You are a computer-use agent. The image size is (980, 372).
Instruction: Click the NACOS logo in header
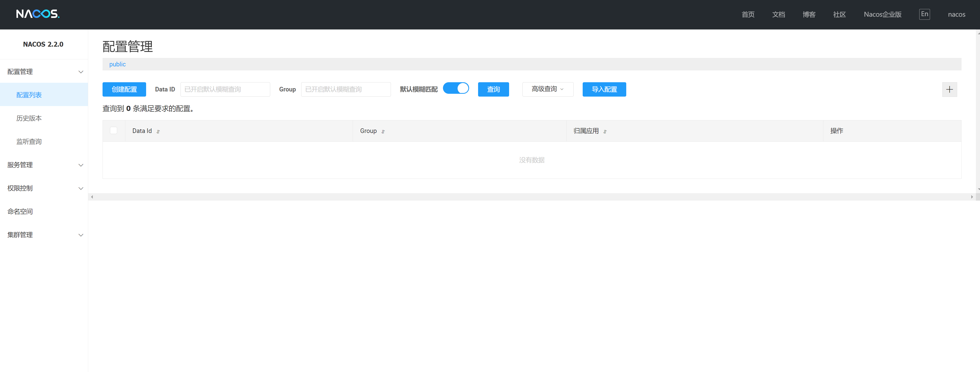pyautogui.click(x=38, y=14)
